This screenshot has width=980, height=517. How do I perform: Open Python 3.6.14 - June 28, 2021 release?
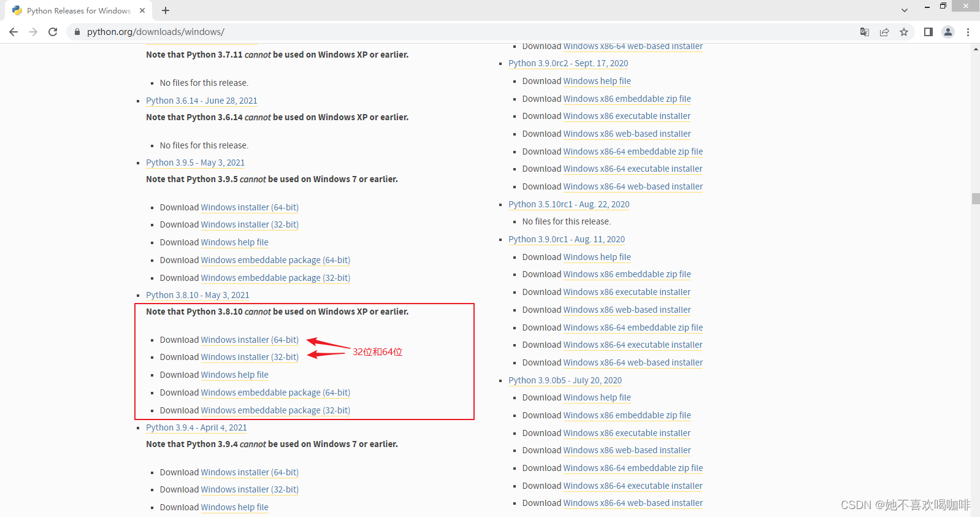(x=202, y=101)
